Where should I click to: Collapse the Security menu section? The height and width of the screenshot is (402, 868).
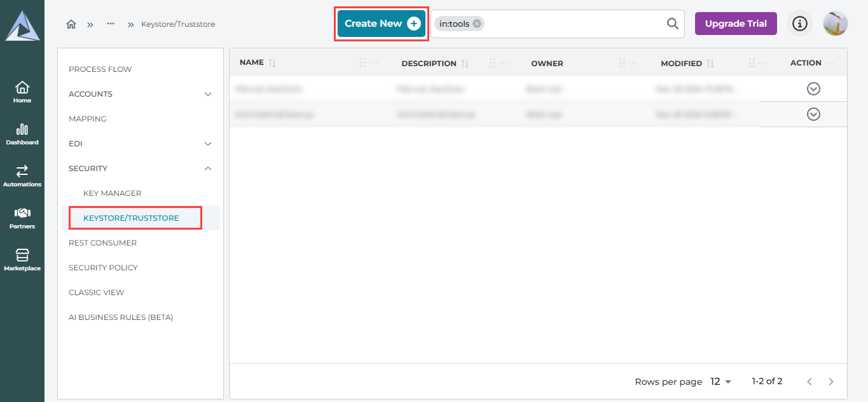(207, 169)
